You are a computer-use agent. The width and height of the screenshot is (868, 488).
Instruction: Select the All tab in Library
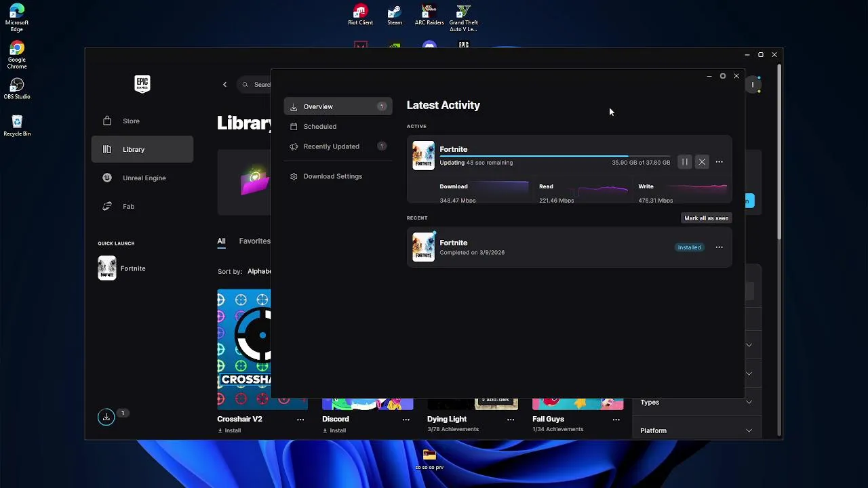click(x=221, y=241)
